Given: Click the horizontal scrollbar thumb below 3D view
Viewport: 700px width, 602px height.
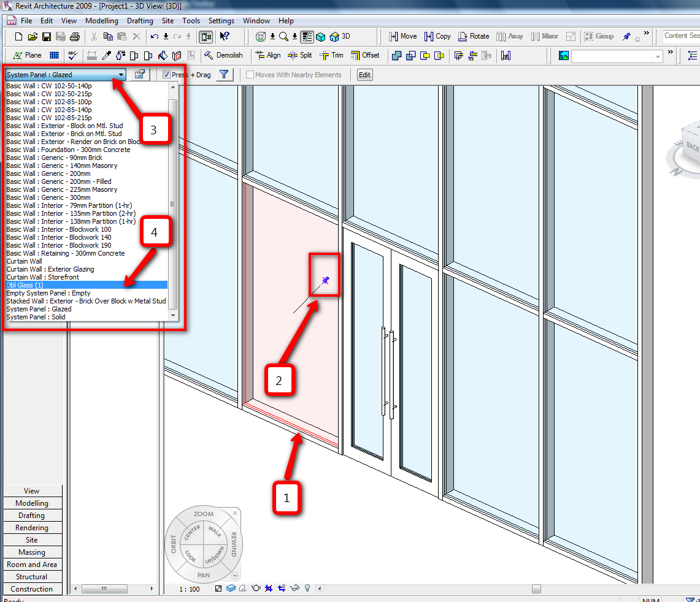Looking at the screenshot, I should pyautogui.click(x=537, y=589).
